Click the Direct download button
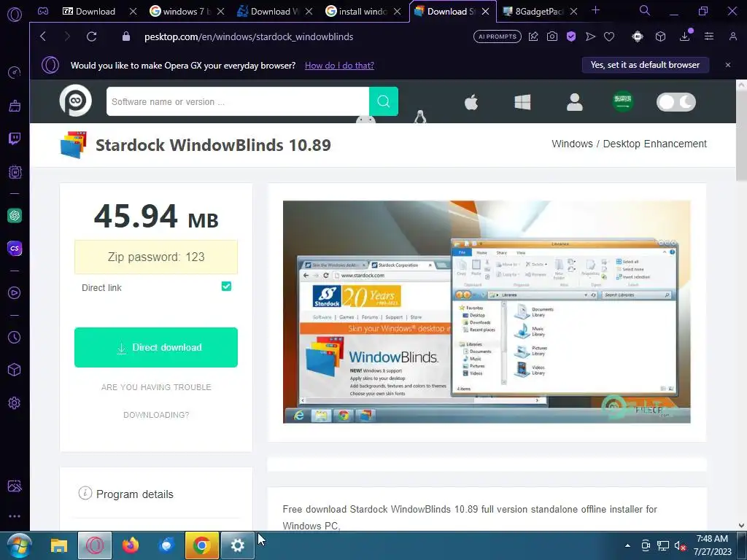 coord(156,347)
